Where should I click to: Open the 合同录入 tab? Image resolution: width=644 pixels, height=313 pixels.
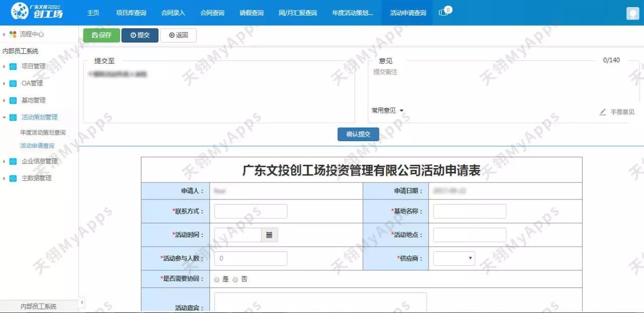(x=173, y=13)
